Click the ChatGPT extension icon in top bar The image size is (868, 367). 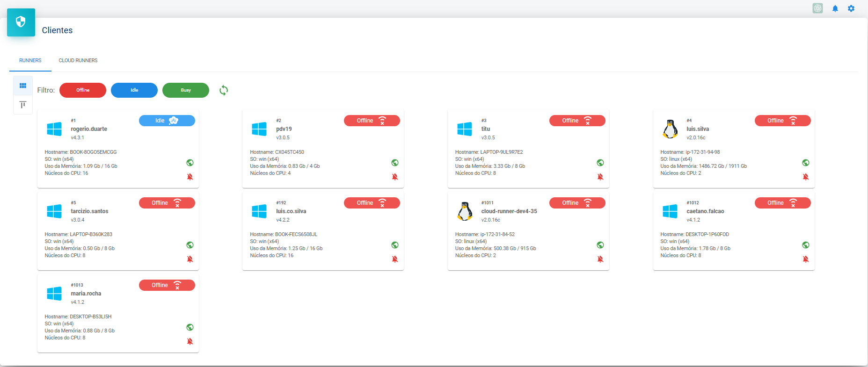pos(817,8)
